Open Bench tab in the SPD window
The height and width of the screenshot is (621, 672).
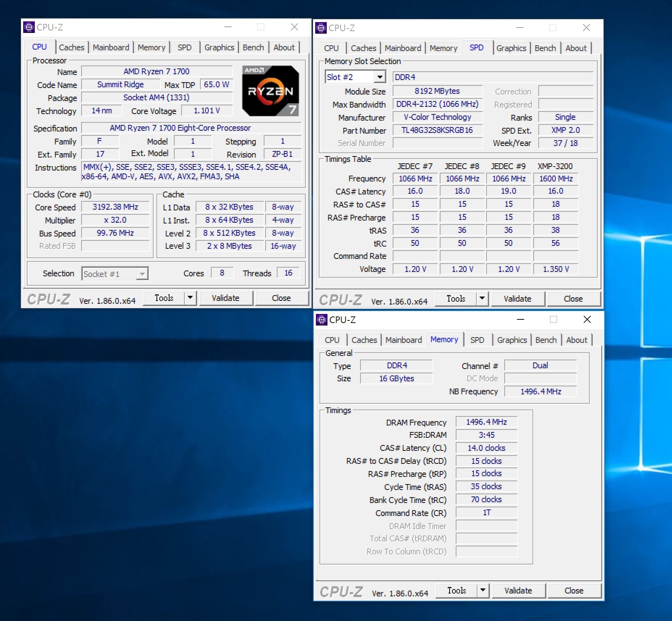point(545,48)
